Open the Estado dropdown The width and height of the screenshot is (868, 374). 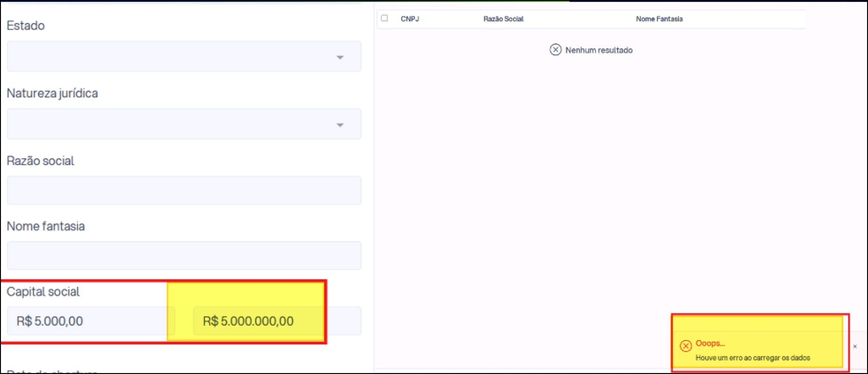(184, 56)
